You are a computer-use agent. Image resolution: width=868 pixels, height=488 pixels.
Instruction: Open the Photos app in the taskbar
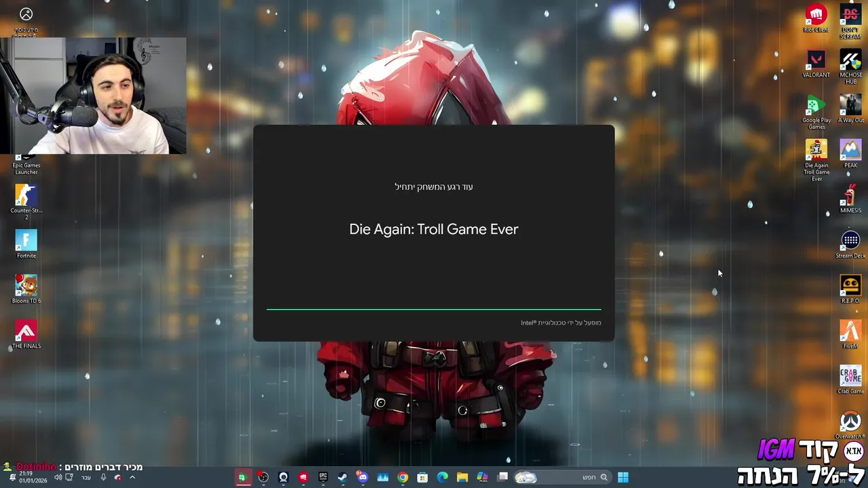[x=382, y=477]
